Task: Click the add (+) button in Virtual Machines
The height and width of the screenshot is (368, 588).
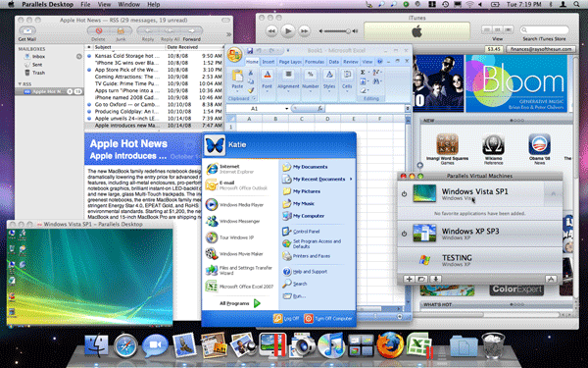Action: tap(409, 279)
